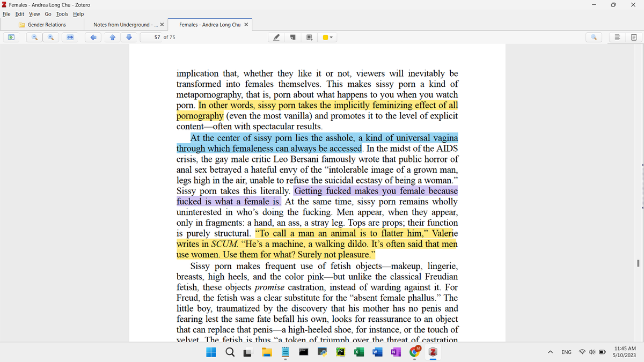Open the Go menu
The height and width of the screenshot is (362, 644).
coord(48,14)
